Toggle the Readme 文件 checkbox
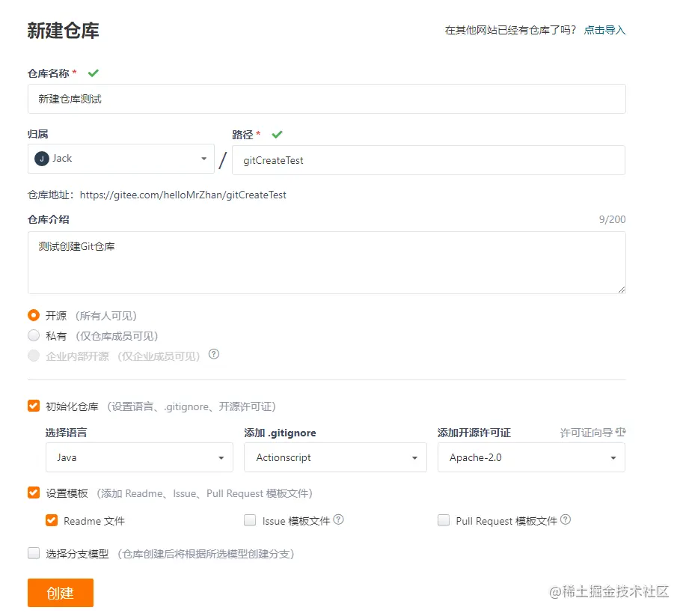The width and height of the screenshot is (686, 616). pos(52,520)
